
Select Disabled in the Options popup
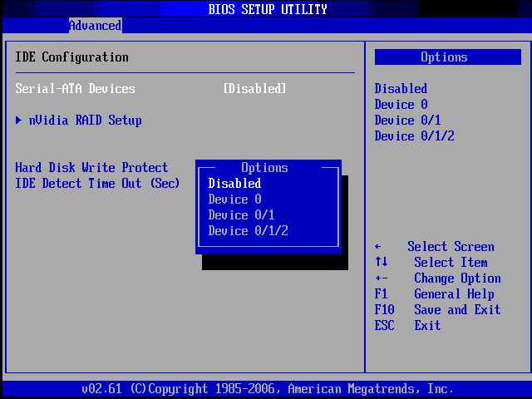tap(234, 184)
